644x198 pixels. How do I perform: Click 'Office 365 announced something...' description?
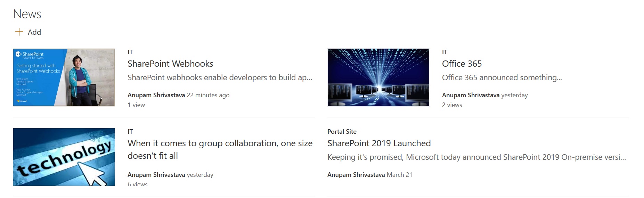pyautogui.click(x=502, y=77)
